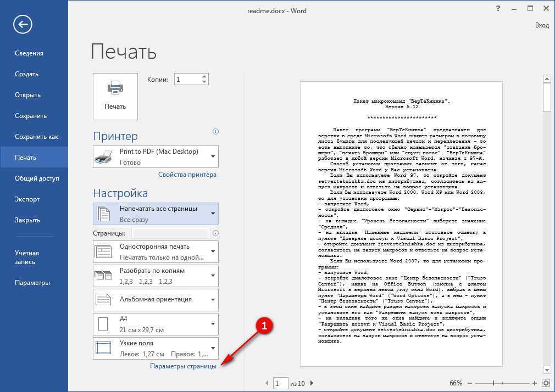Click the current page number field
555x392 pixels.
point(280,383)
